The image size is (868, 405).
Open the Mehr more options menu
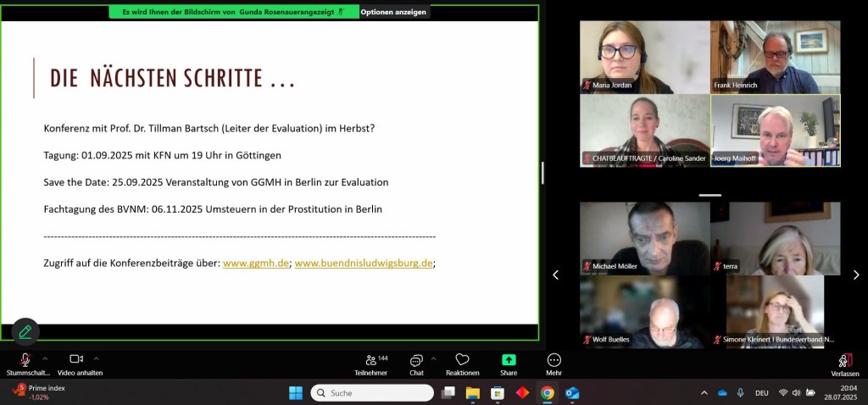[554, 363]
